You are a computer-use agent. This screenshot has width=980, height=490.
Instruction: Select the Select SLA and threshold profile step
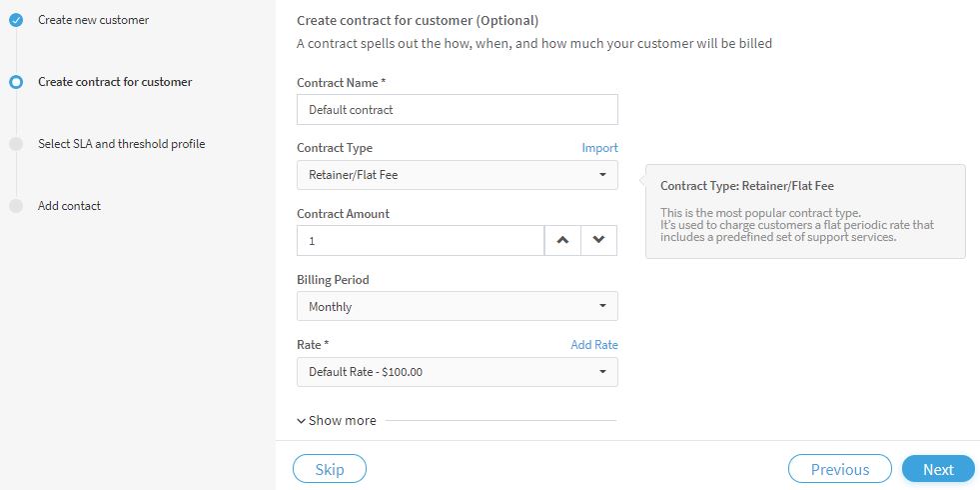pos(121,144)
